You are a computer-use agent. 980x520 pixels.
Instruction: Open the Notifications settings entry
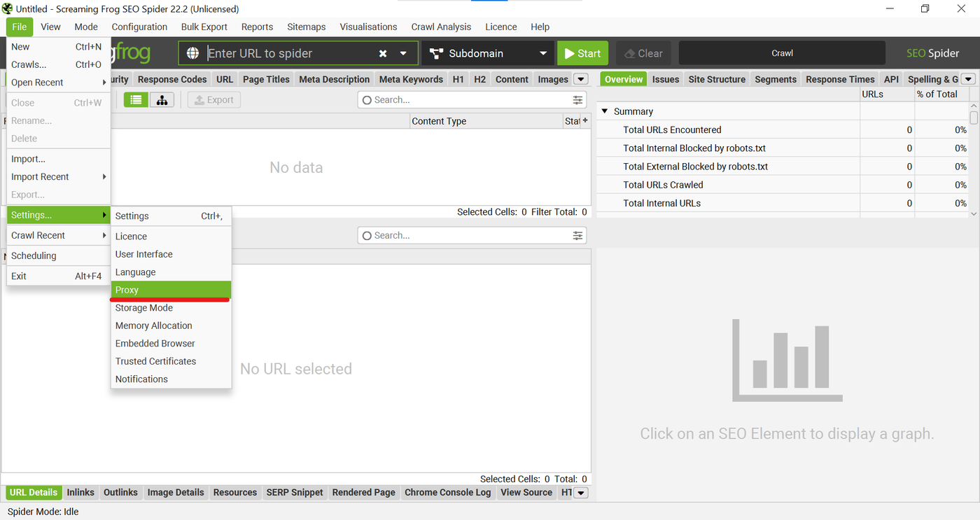click(x=171, y=379)
